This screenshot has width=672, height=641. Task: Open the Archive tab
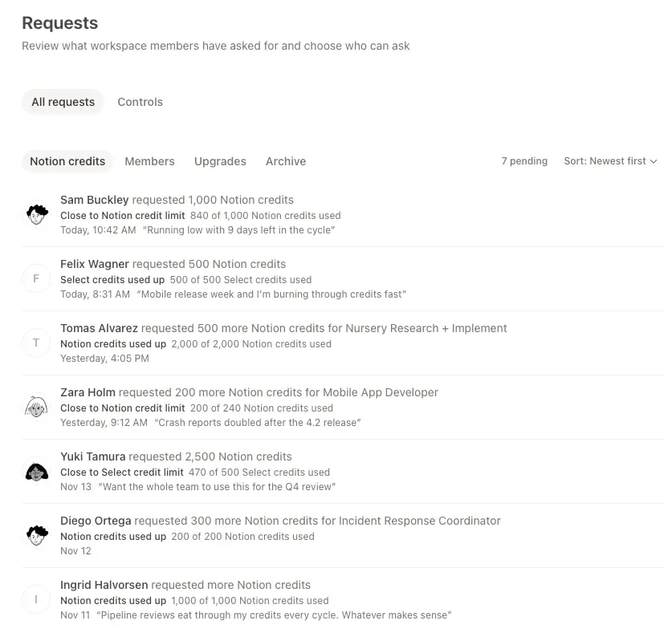pos(286,161)
